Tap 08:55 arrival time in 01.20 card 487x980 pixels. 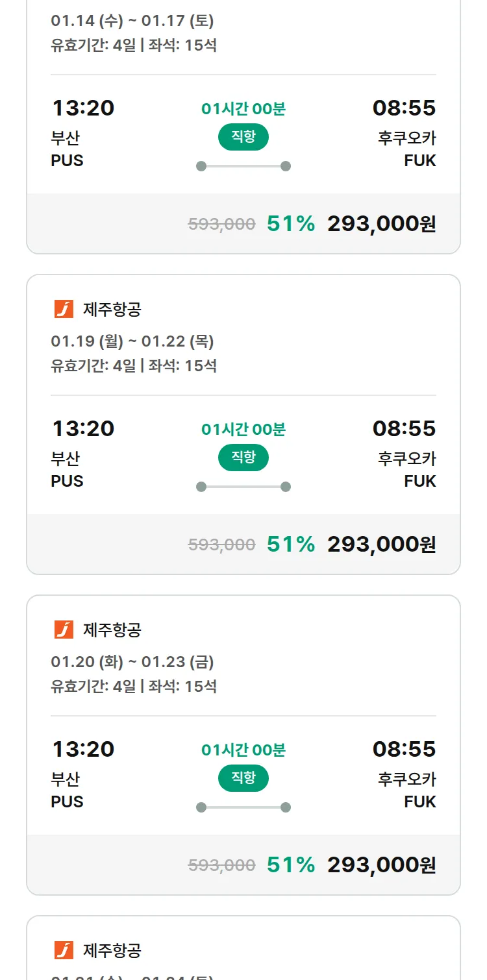pos(404,749)
